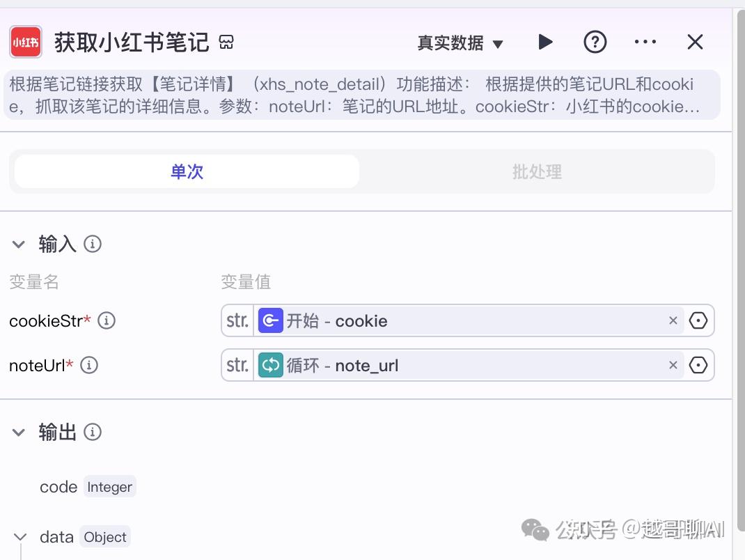Click the code output variable name
Image resolution: width=745 pixels, height=560 pixels.
[x=58, y=488]
